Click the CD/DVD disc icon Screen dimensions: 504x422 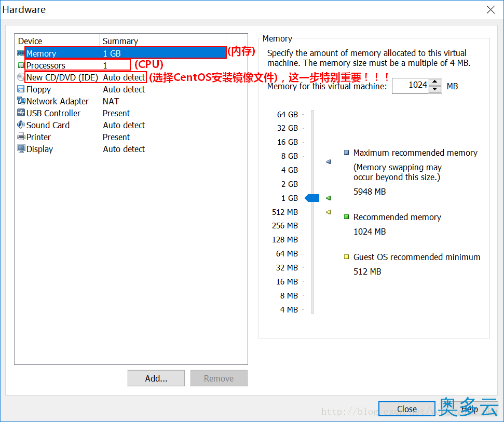point(21,77)
